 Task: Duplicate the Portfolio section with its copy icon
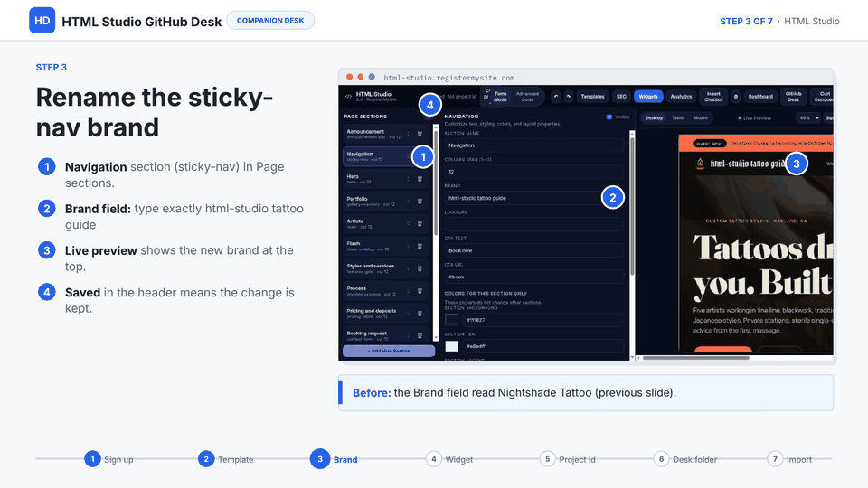409,202
